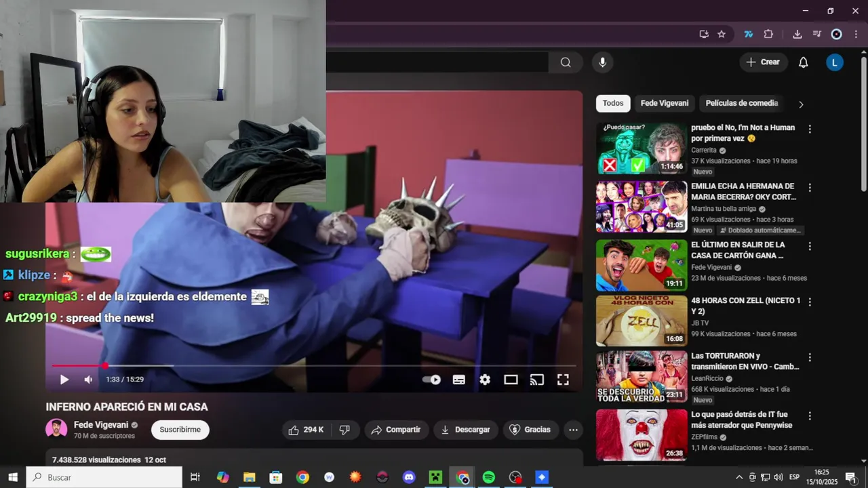The image size is (868, 488).
Task: Click the YouTube search magnifier button
Action: point(566,62)
